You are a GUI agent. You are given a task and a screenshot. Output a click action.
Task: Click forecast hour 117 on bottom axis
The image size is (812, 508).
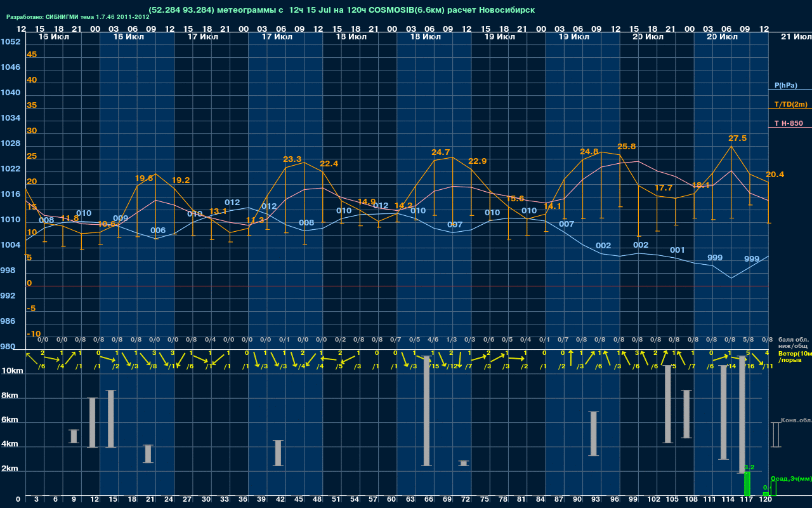747,500
